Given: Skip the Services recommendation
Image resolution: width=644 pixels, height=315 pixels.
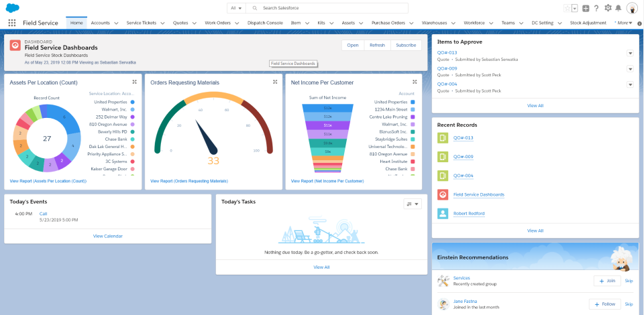Looking at the screenshot, I should (629, 281).
